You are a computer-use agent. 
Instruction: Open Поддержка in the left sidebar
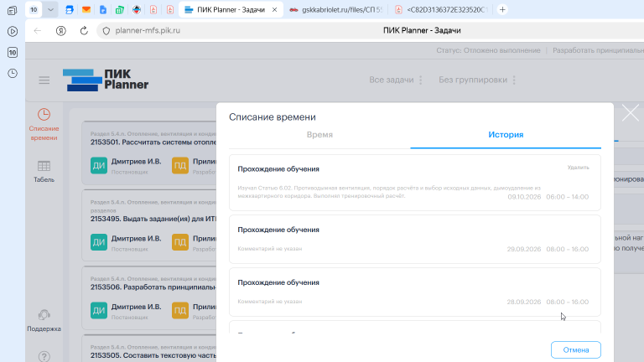(44, 321)
